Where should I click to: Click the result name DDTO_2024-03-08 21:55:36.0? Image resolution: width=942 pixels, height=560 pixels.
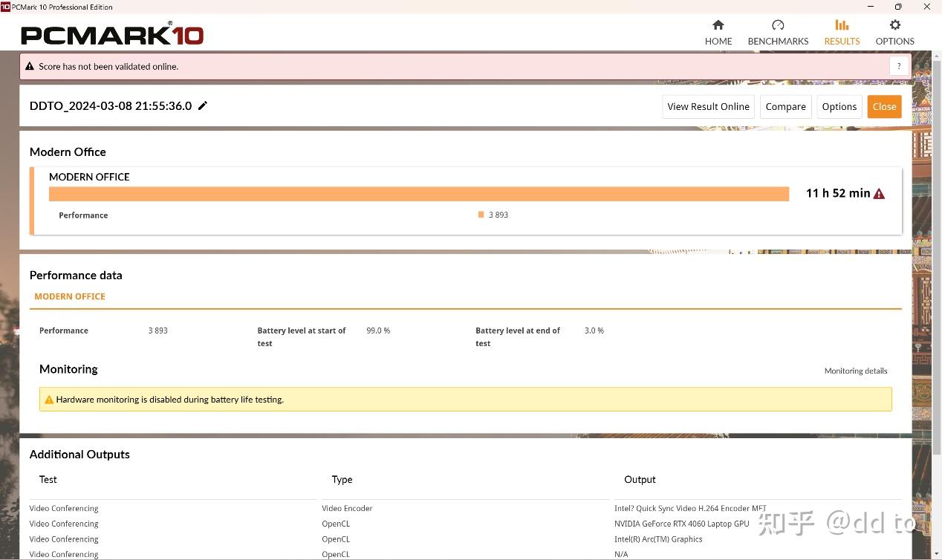click(111, 105)
